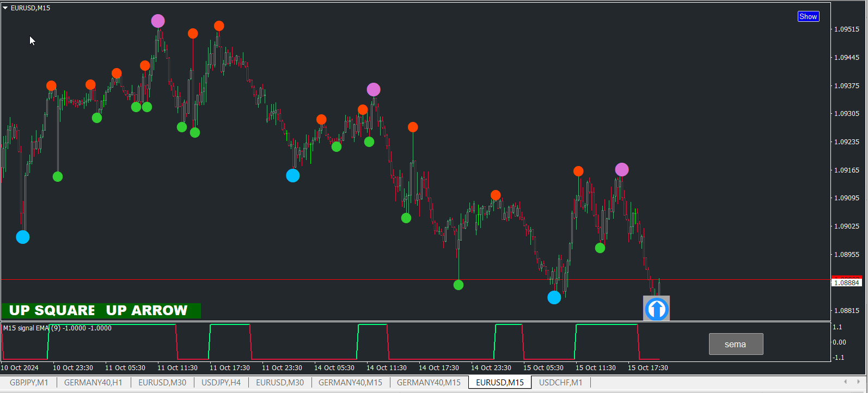Click the M15 signal EMA indicator label

click(x=57, y=328)
